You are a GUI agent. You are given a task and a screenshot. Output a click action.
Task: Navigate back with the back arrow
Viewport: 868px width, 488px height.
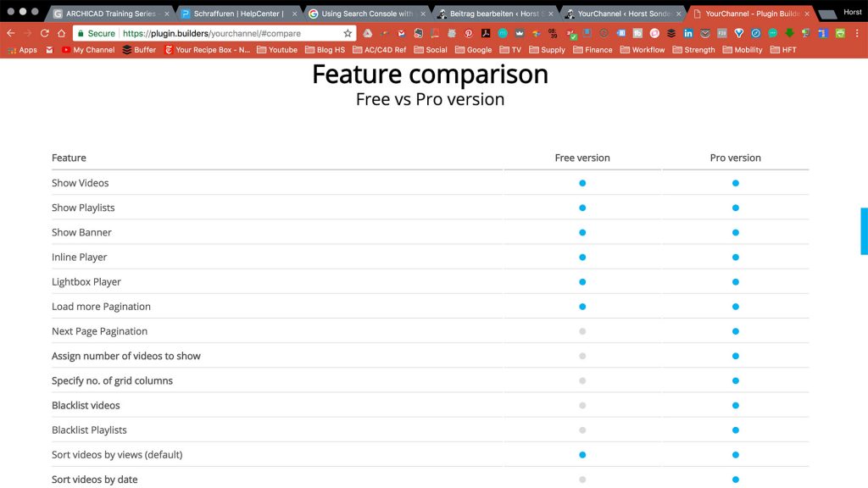pyautogui.click(x=10, y=32)
